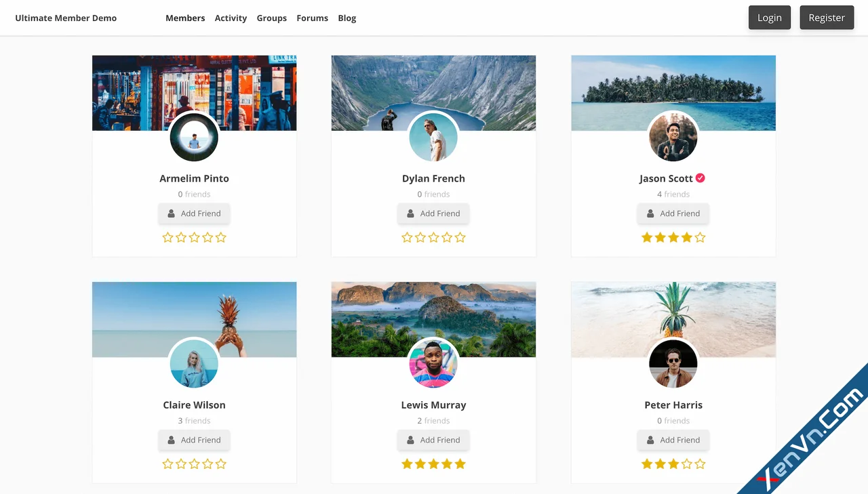This screenshot has height=494, width=868.
Task: Open the Members menu item
Action: pos(185,18)
